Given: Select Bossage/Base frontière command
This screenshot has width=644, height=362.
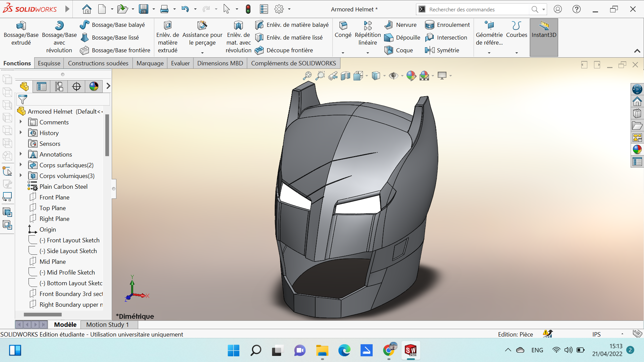Looking at the screenshot, I should (x=115, y=50).
